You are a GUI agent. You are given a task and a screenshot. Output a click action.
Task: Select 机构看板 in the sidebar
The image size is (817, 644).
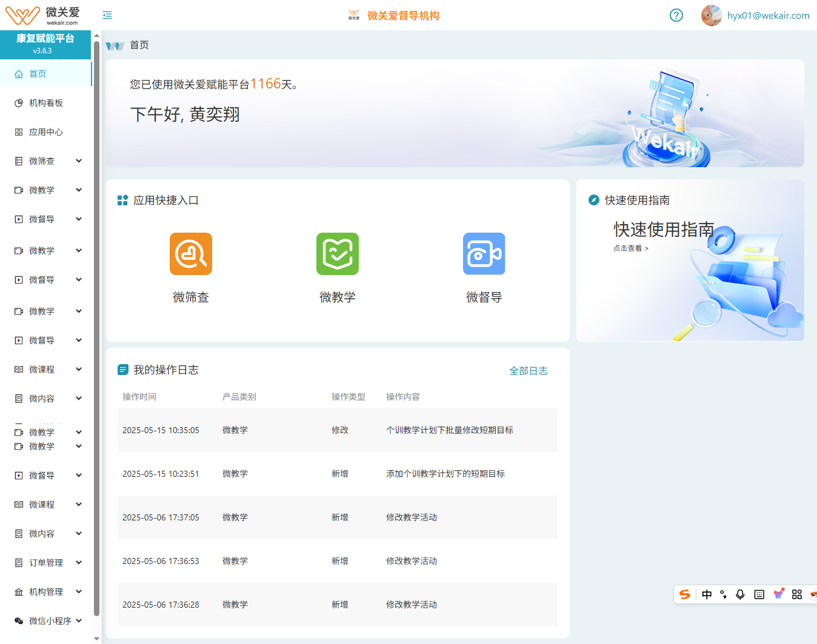46,103
